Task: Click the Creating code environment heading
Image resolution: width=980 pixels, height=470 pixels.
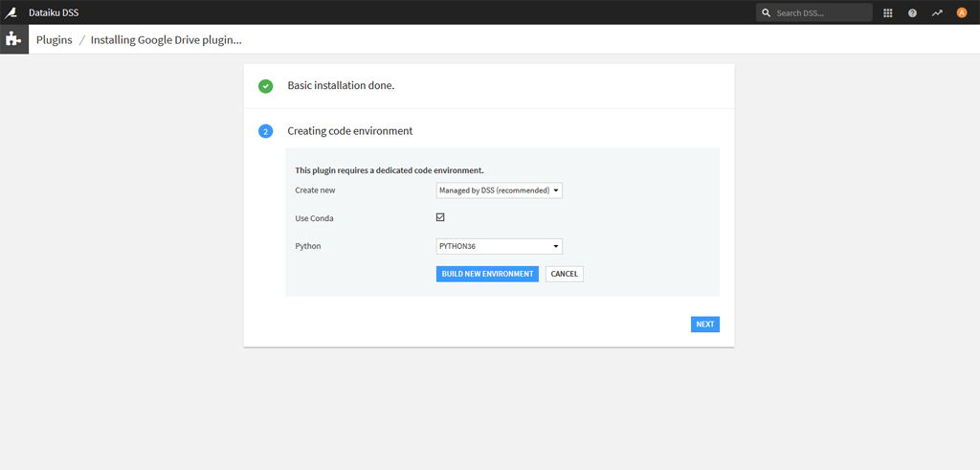Action: pyautogui.click(x=350, y=131)
